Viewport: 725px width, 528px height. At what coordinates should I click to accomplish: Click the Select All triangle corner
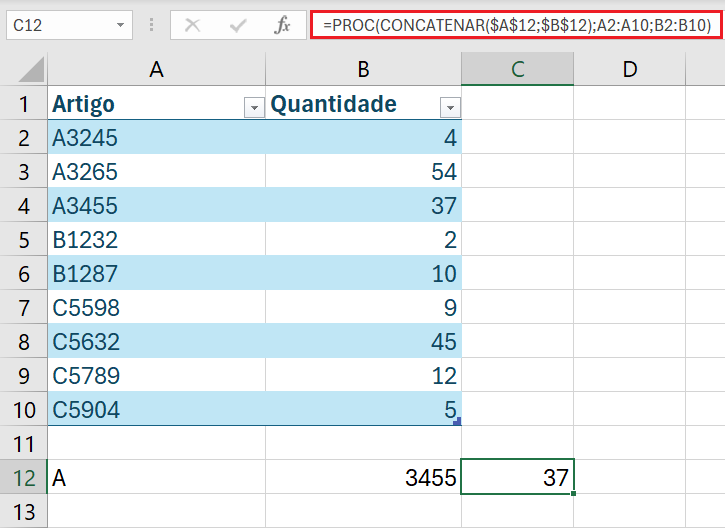click(x=31, y=69)
